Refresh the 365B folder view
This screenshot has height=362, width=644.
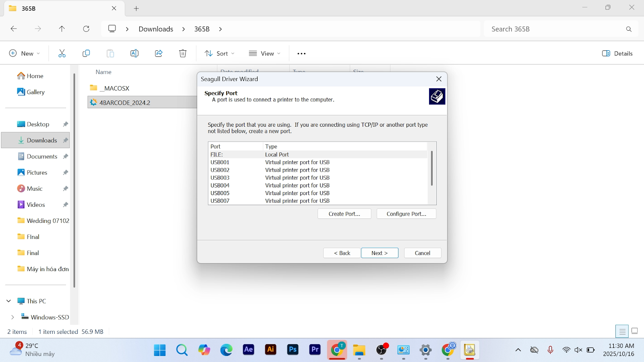[x=86, y=29]
